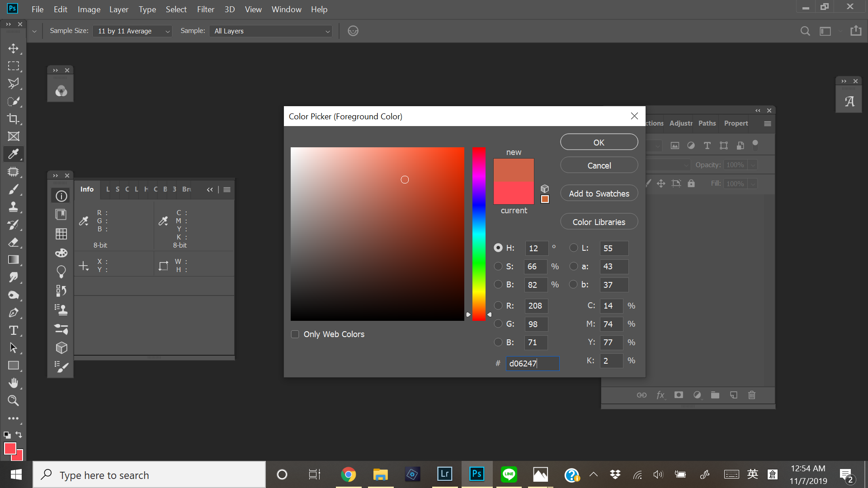Select the Brush tool
The height and width of the screenshot is (488, 868).
coord(14,189)
